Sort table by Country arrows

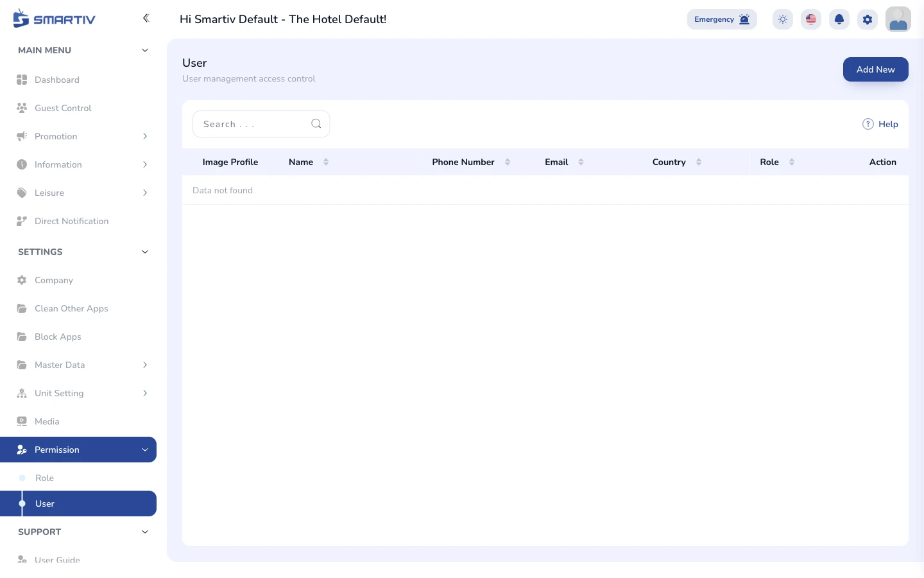click(x=699, y=162)
